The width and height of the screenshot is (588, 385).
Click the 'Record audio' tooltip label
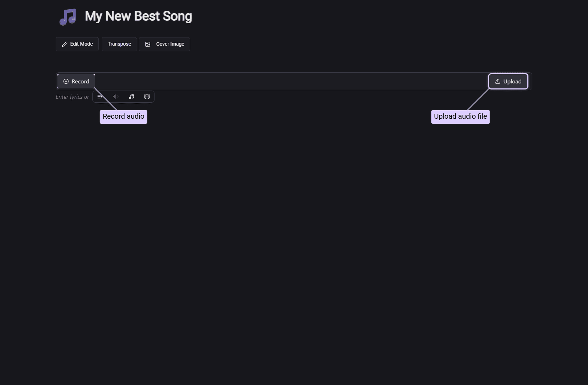123,117
